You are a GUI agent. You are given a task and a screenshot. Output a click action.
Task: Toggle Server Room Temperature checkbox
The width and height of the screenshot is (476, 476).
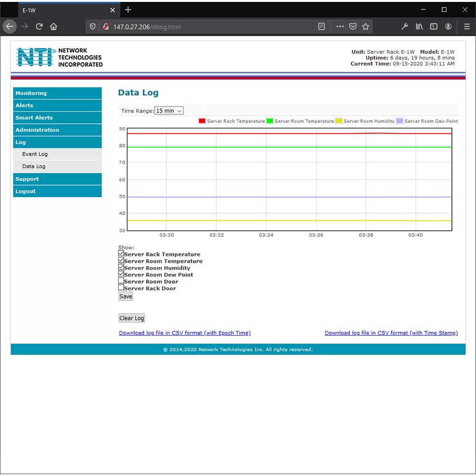pos(121,260)
